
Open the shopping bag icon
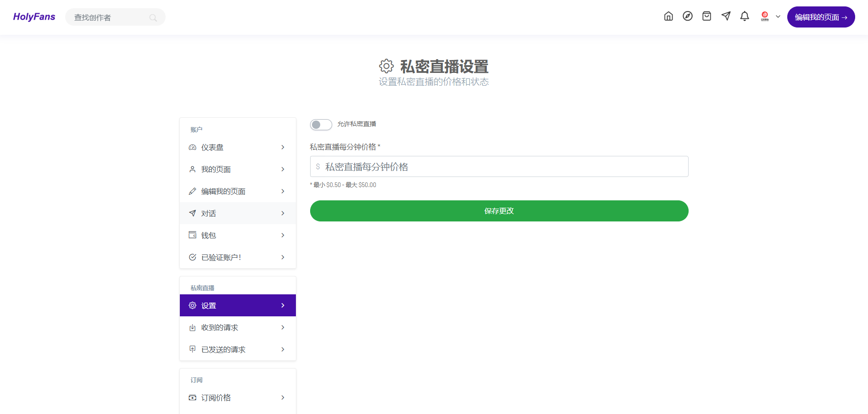tap(707, 16)
